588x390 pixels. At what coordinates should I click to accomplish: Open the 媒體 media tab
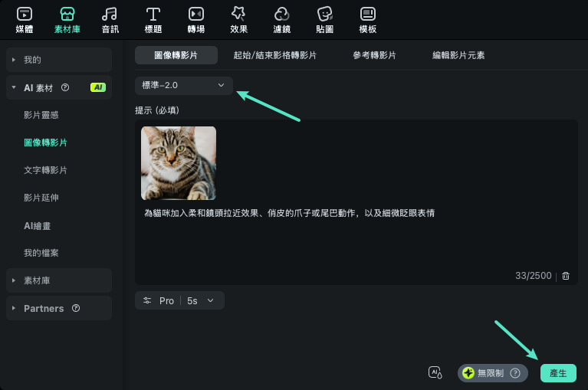tap(25, 20)
